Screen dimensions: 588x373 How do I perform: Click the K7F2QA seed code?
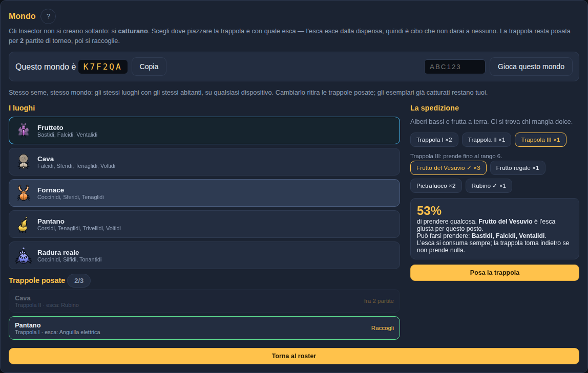point(103,67)
